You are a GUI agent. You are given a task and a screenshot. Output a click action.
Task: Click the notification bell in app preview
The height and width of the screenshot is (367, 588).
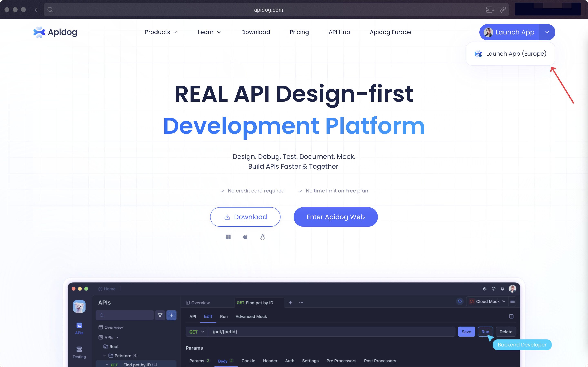pos(502,289)
